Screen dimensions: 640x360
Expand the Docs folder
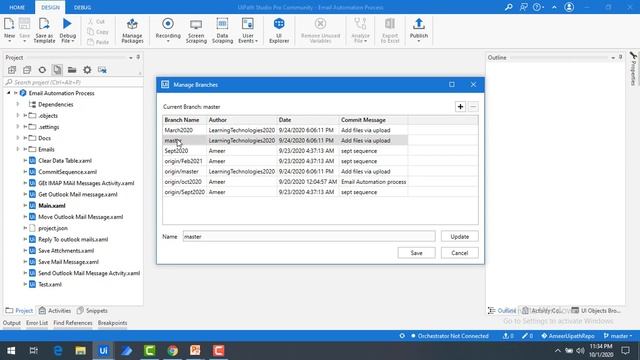coord(18,138)
